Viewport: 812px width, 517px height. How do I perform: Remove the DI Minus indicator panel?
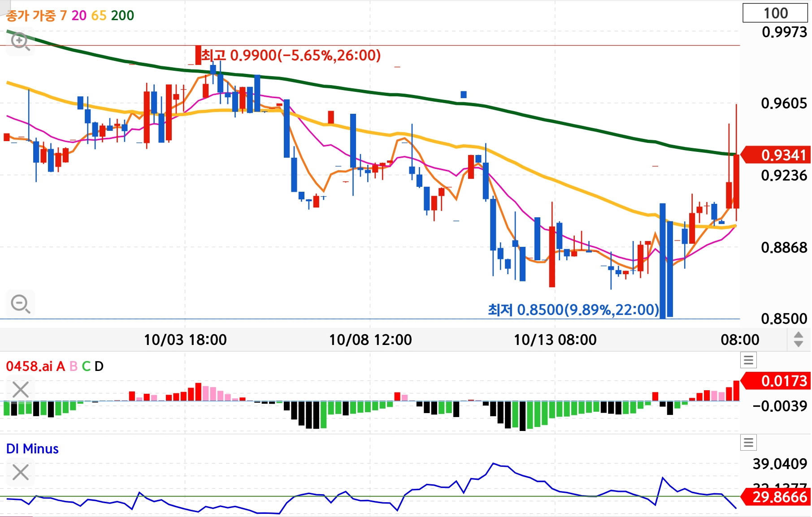[x=21, y=472]
